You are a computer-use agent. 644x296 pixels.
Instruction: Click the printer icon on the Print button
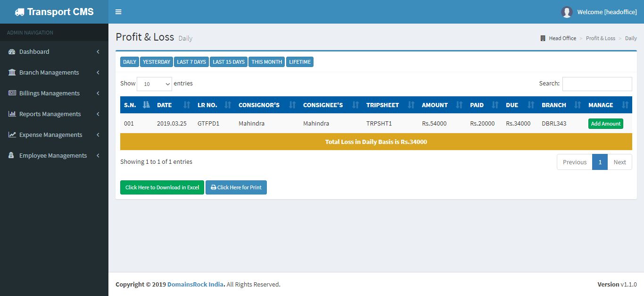(214, 187)
